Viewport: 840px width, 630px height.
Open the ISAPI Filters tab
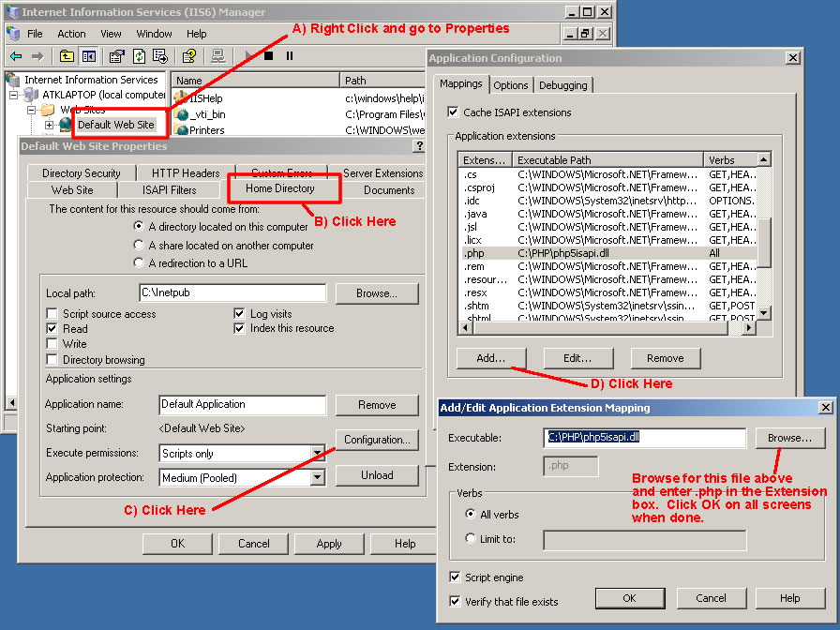[x=170, y=189]
